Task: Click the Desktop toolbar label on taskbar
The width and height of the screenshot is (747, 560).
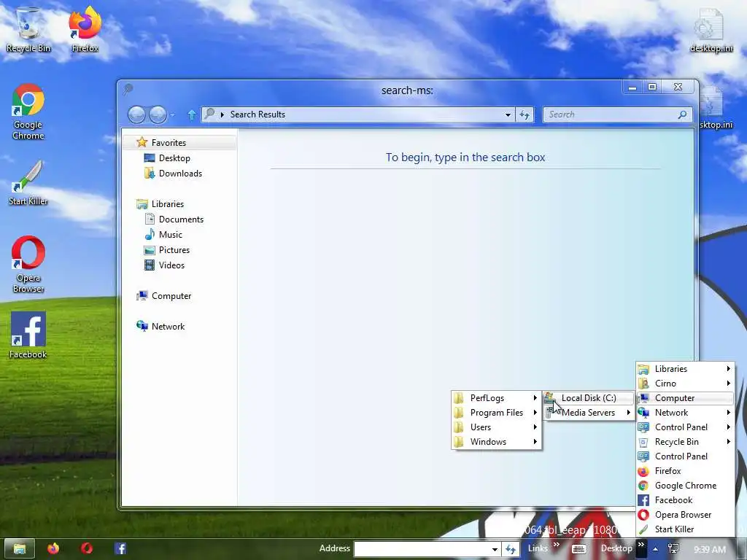Action: point(616,548)
